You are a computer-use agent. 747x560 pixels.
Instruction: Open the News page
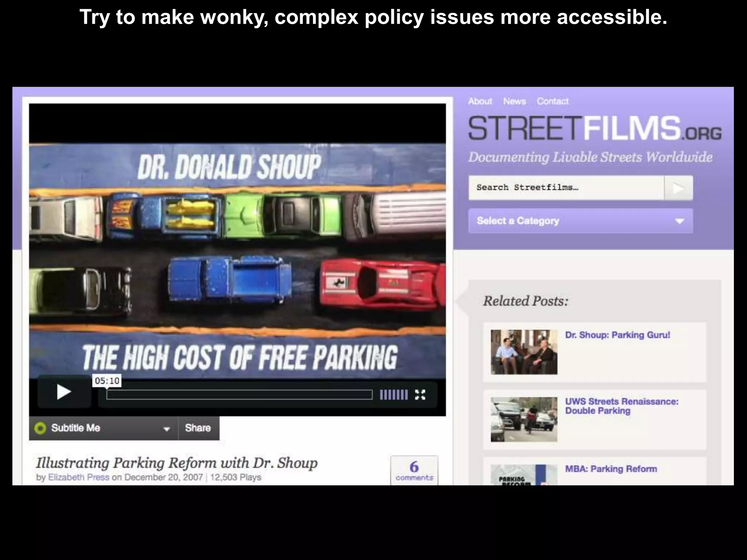click(514, 101)
